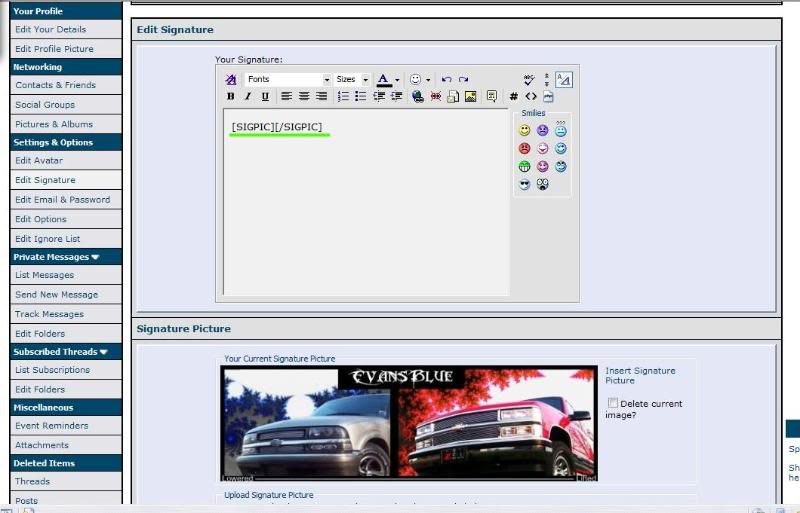Undo the last edit
Viewport: 800px width, 513px height.
[x=446, y=79]
